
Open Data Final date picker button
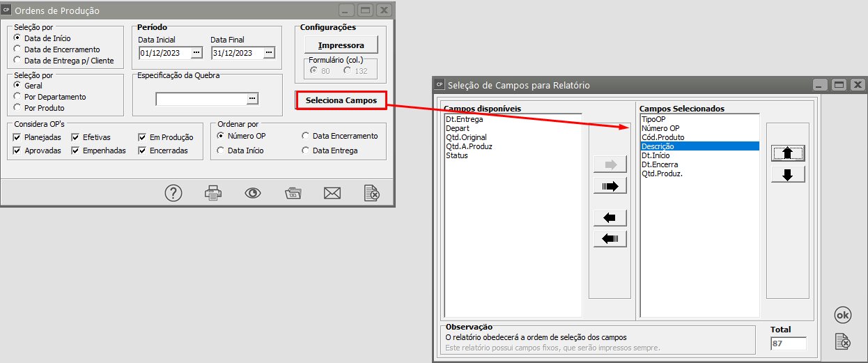(269, 52)
